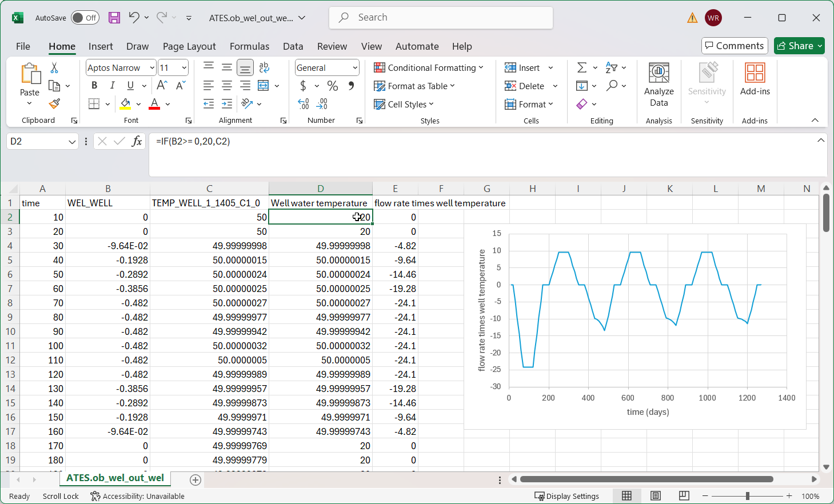Viewport: 834px width, 504px height.
Task: Toggle Wrap Text
Action: (x=264, y=68)
